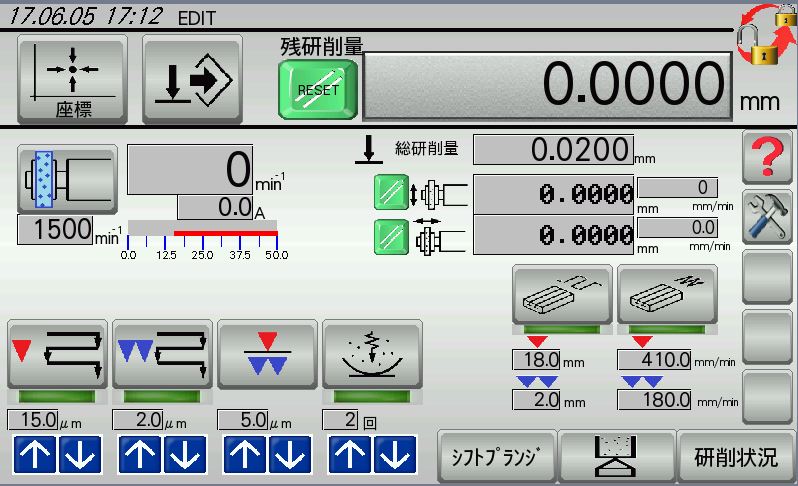Click the third blank side-panel button

pyautogui.click(x=767, y=397)
